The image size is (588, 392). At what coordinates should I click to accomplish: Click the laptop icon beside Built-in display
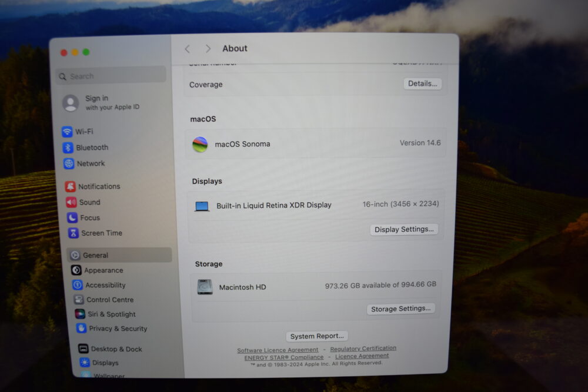point(202,206)
